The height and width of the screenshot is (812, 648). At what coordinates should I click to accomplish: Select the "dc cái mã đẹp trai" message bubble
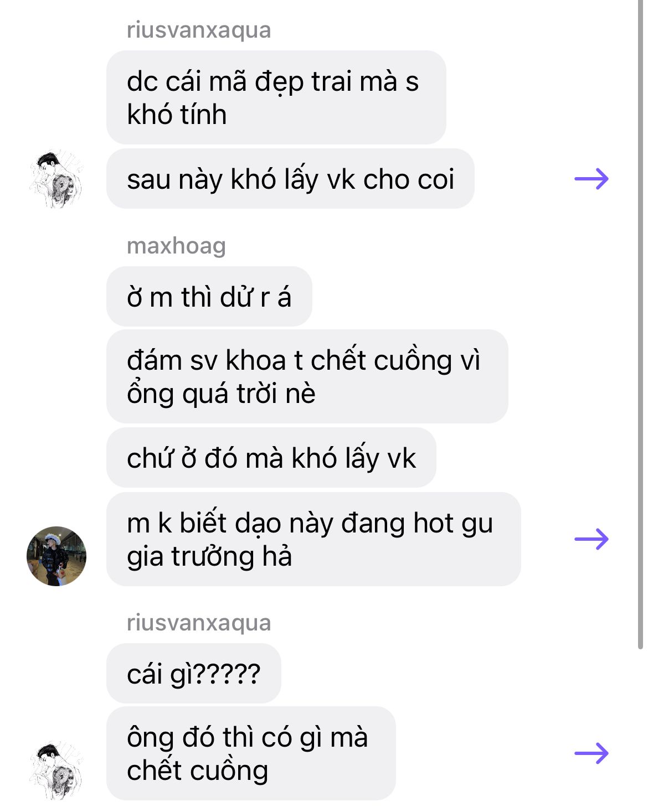(276, 97)
